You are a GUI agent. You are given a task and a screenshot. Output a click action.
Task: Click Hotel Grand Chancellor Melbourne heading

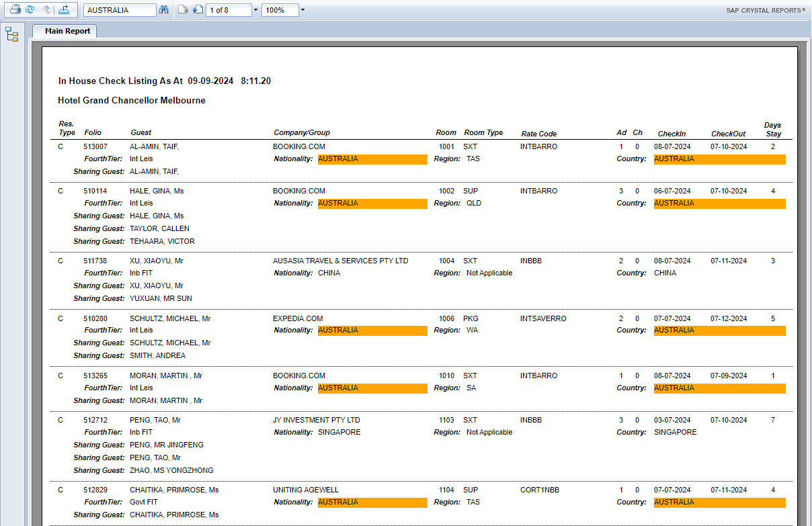(x=132, y=100)
